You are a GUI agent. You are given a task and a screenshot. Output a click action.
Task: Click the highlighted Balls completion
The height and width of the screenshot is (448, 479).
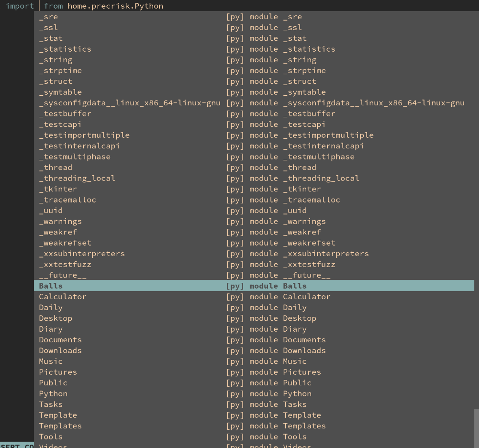tap(254, 286)
